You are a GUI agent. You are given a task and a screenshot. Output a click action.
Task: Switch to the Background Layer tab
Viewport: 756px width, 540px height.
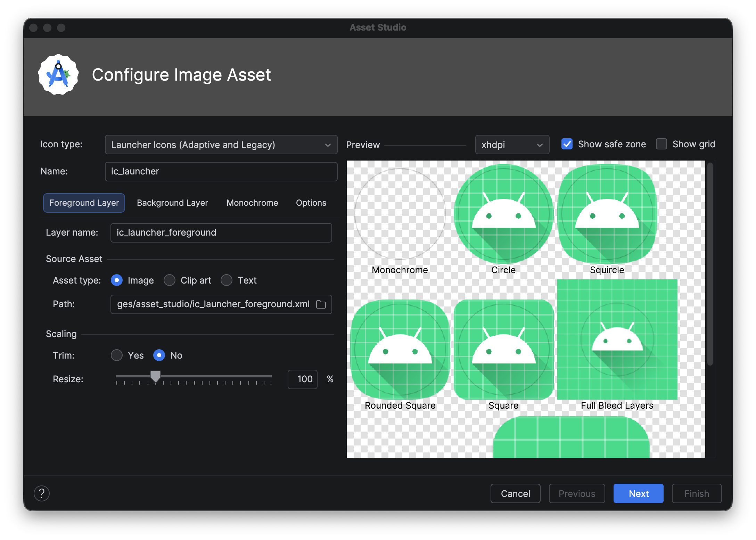[x=172, y=203]
